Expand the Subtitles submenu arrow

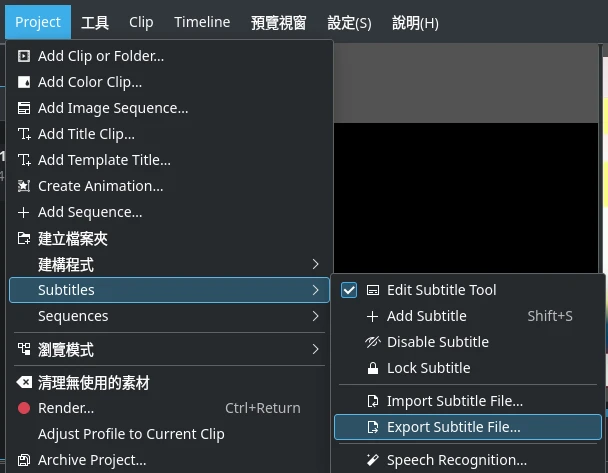click(x=315, y=290)
